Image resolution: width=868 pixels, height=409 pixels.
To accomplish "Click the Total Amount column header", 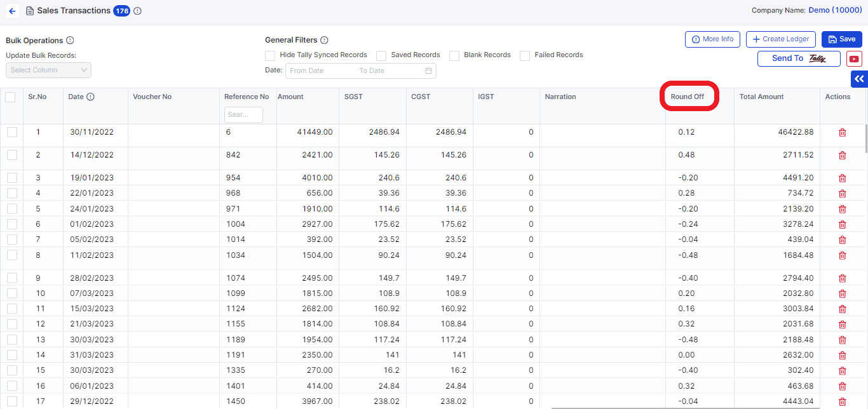I will pyautogui.click(x=761, y=97).
